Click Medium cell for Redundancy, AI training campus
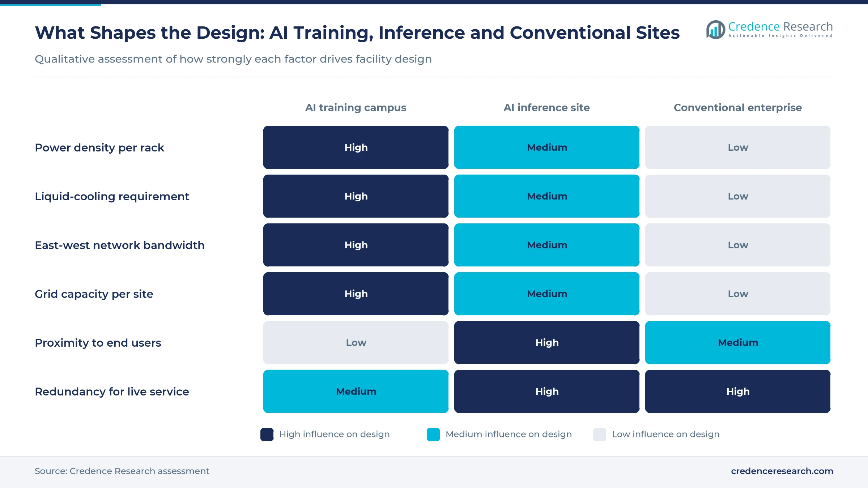 (x=356, y=391)
